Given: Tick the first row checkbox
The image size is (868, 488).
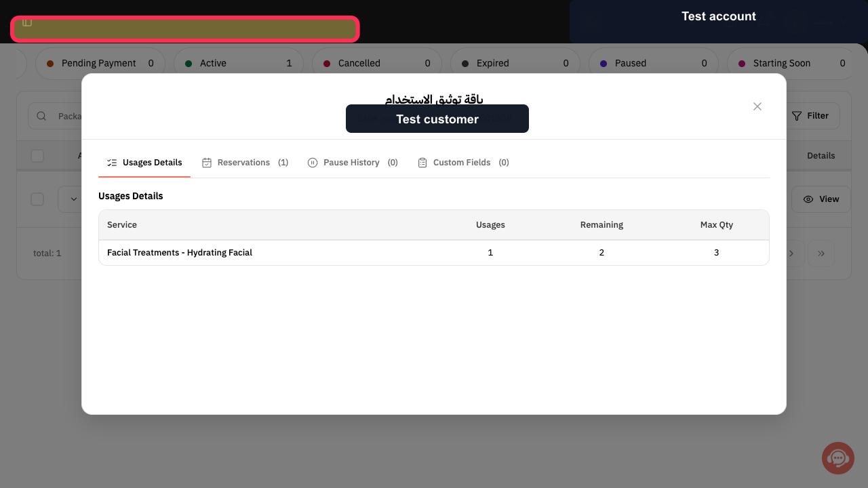Looking at the screenshot, I should (x=37, y=199).
